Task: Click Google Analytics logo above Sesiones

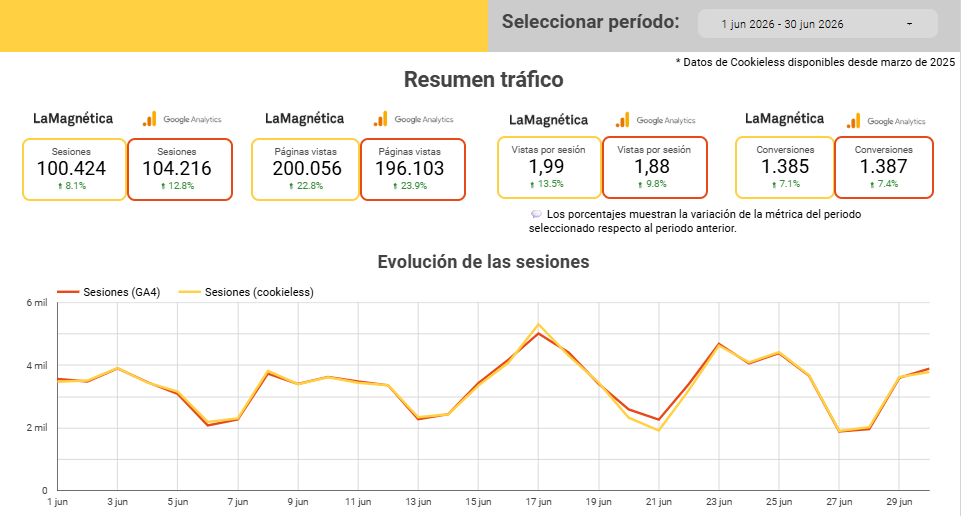Action: 181,119
